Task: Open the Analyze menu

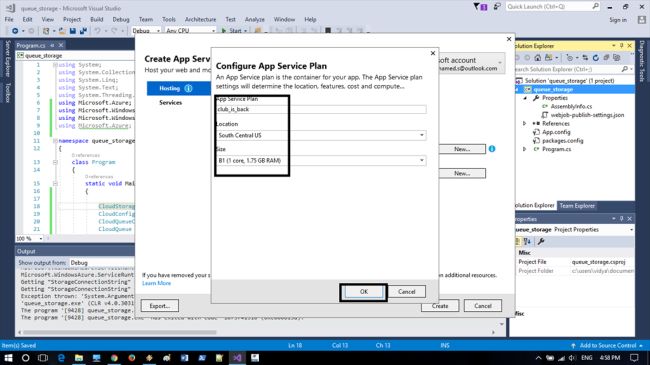Action: tap(255, 19)
